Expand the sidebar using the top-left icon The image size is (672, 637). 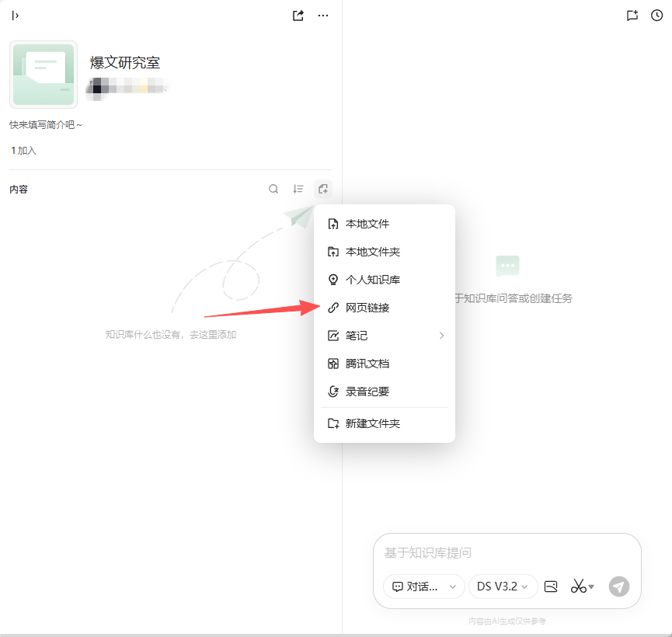click(16, 16)
